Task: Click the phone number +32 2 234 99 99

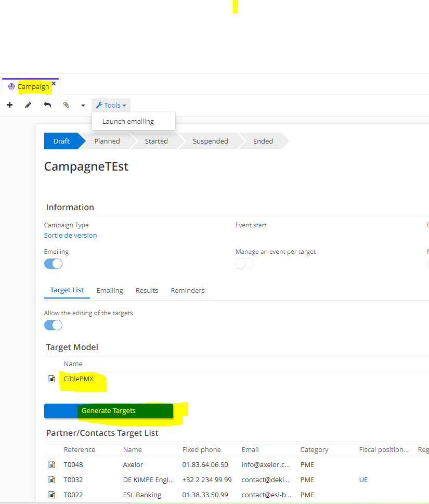Action: click(x=207, y=480)
